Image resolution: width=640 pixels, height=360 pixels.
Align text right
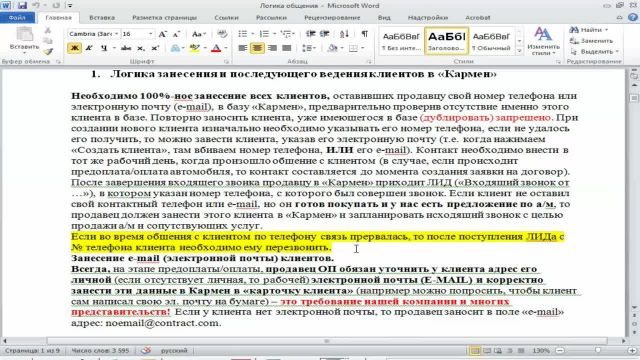272,48
